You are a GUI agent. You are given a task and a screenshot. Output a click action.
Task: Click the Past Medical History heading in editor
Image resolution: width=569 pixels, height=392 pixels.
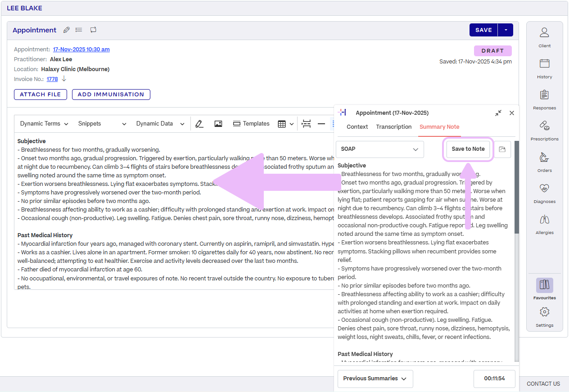pyautogui.click(x=45, y=235)
